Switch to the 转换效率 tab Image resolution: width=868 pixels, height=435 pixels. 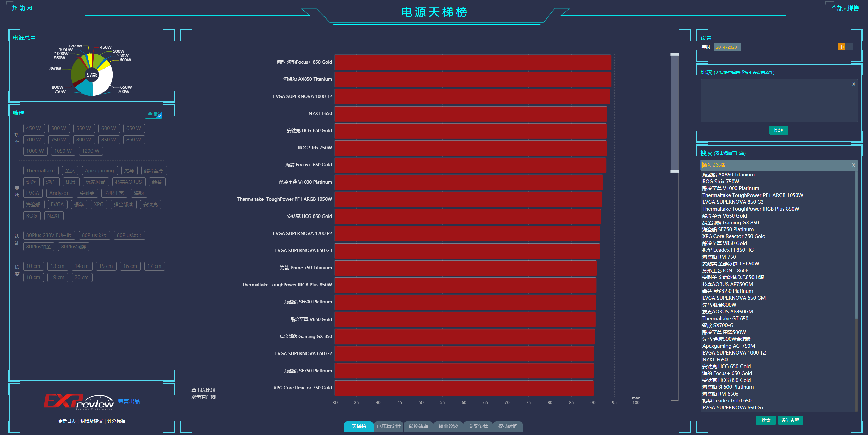pos(418,426)
